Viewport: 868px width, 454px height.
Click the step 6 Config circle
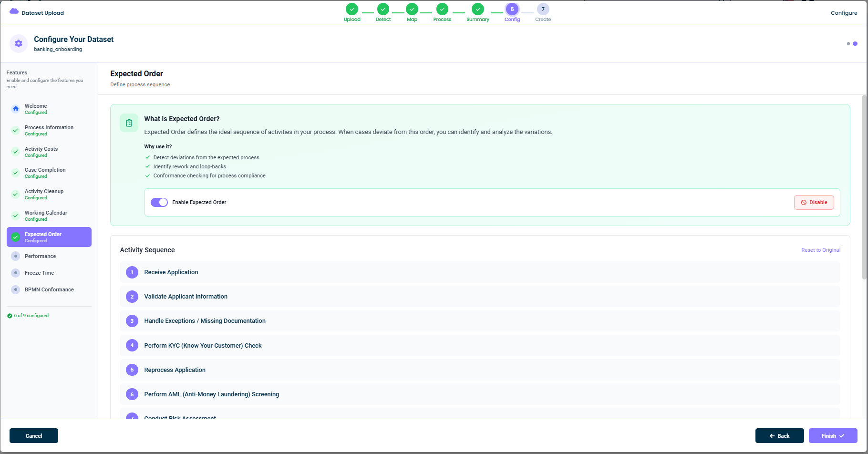[x=512, y=9]
